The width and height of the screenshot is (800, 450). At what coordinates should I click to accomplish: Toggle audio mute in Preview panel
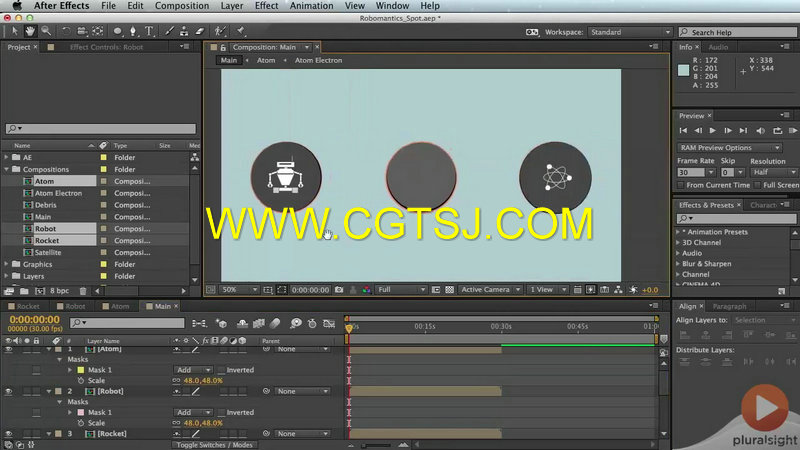[x=760, y=131]
